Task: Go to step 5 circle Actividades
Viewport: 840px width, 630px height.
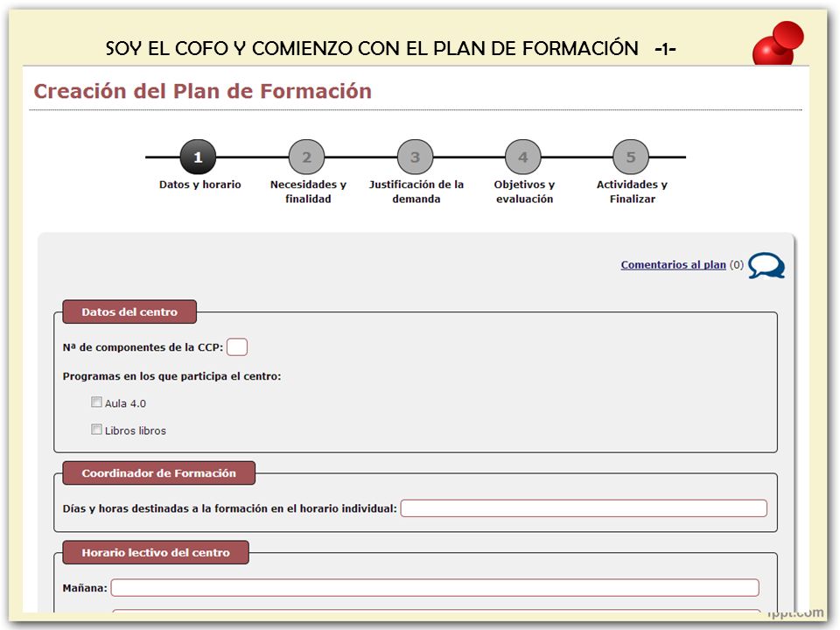Action: tap(631, 157)
